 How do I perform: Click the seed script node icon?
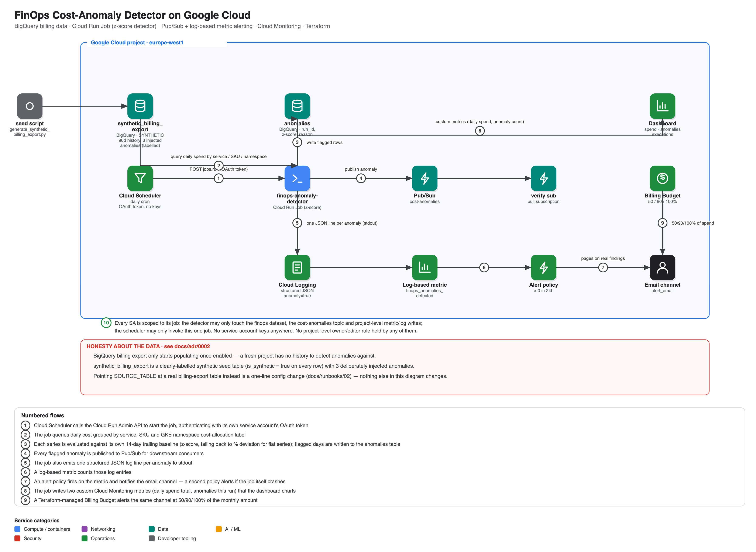click(30, 106)
